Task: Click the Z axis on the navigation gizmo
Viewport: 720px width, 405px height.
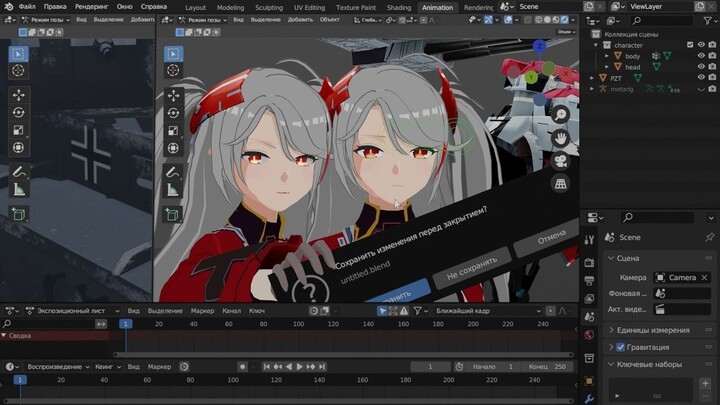Action: tap(539, 46)
